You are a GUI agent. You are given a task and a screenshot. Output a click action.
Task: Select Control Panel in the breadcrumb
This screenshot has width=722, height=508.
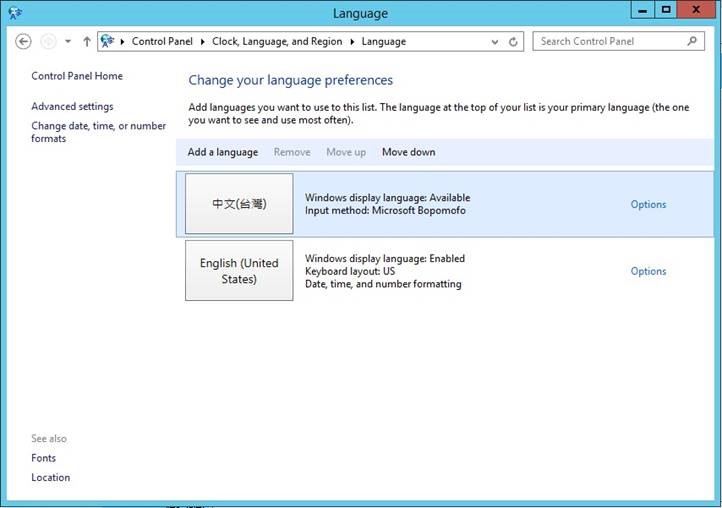[162, 41]
